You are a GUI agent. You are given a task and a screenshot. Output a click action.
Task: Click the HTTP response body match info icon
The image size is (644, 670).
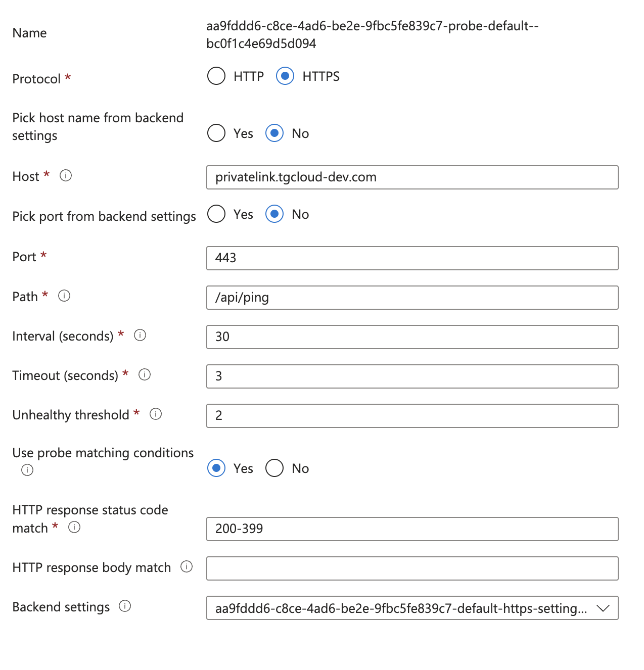click(187, 566)
